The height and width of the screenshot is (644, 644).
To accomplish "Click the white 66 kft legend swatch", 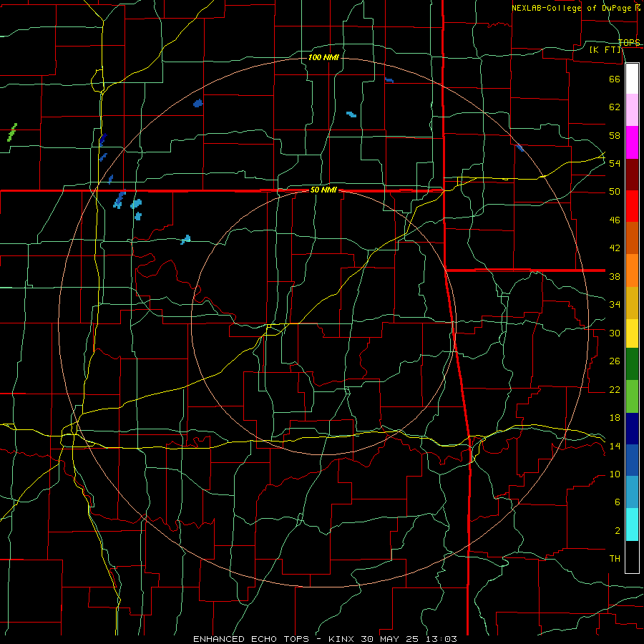I will click(x=632, y=79).
